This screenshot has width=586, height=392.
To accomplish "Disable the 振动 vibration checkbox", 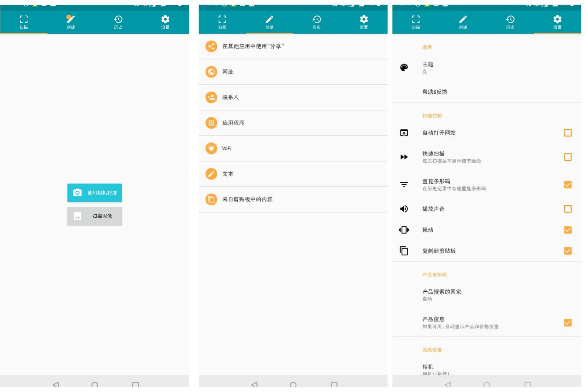I will coord(568,230).
